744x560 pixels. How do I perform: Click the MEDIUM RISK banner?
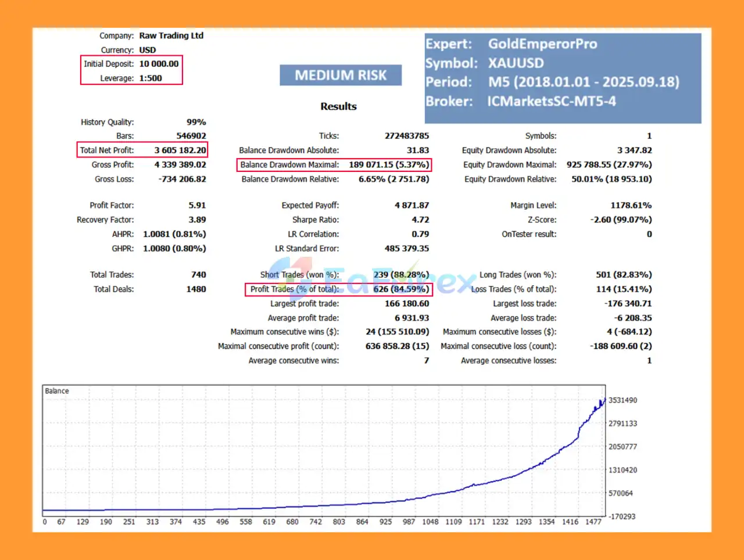341,76
